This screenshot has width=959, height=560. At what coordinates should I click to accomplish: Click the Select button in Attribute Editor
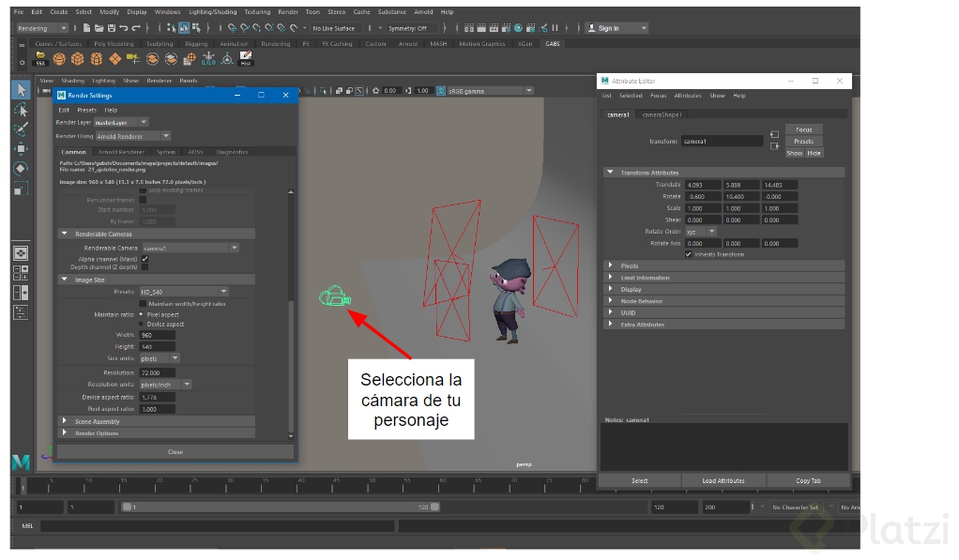pos(640,481)
